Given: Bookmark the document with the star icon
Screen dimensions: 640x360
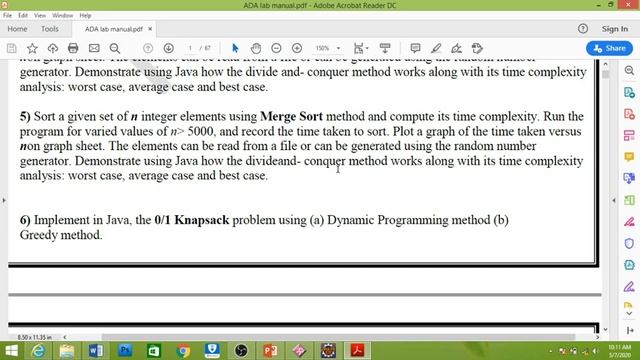Looking at the screenshot, I should click(32, 48).
